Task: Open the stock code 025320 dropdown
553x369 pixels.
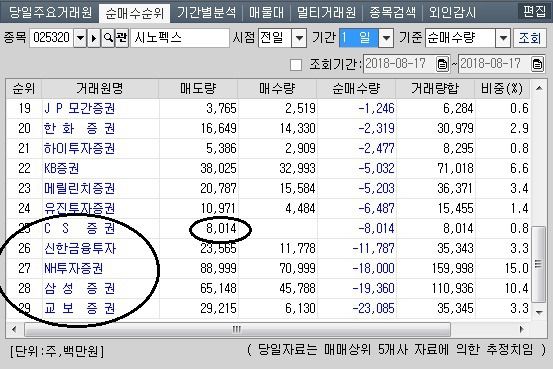Action: coord(80,38)
